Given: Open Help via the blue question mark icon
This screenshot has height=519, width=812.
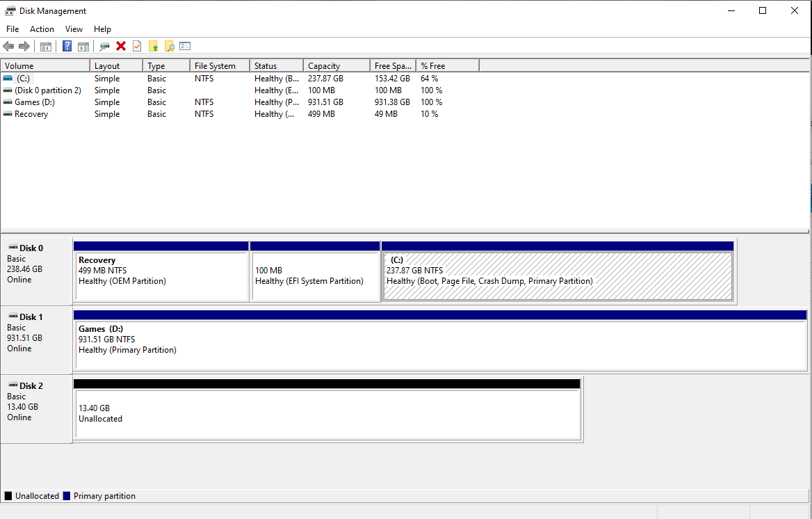Looking at the screenshot, I should 67,46.
